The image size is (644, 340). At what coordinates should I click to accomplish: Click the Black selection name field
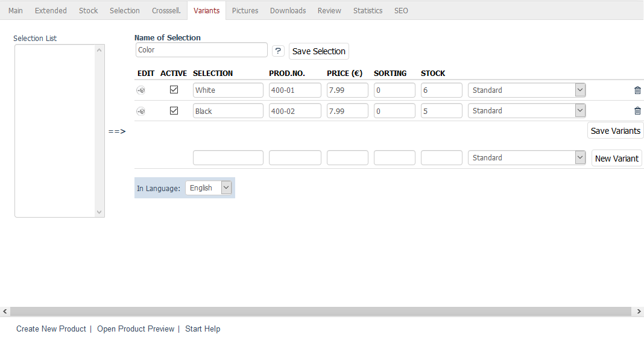[x=228, y=111]
